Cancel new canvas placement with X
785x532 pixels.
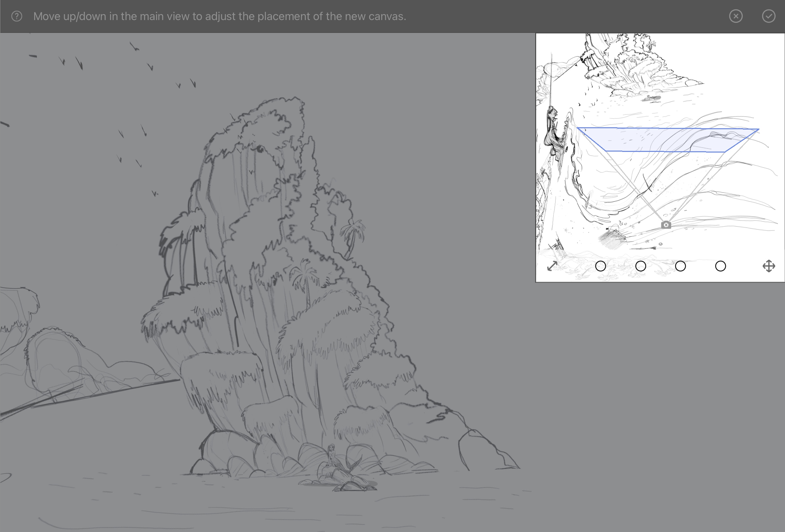point(736,16)
